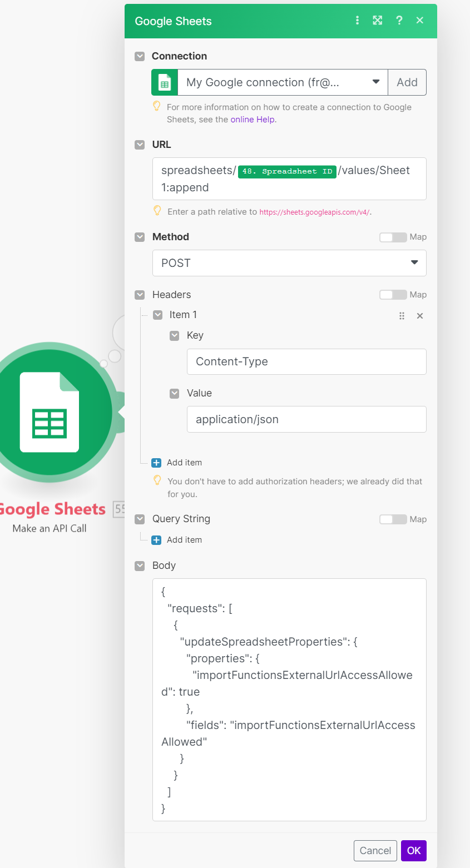
Task: Click plus icon under Query String
Action: pyautogui.click(x=156, y=540)
